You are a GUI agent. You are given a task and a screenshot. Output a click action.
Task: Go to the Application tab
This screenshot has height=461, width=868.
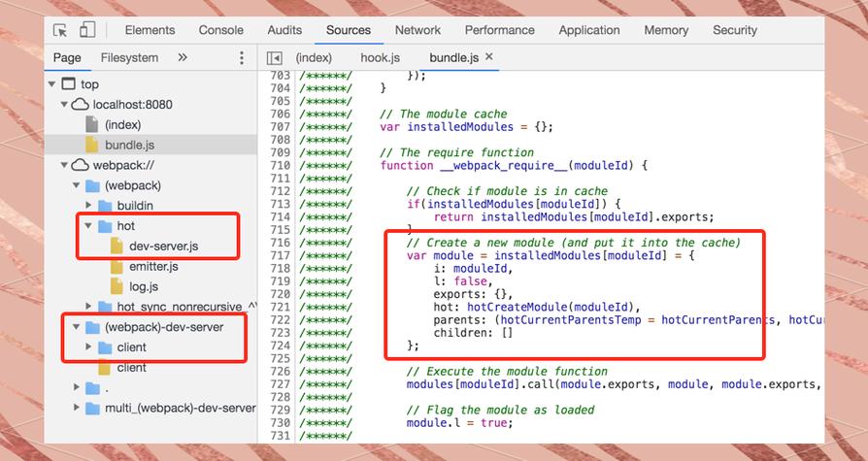589,30
